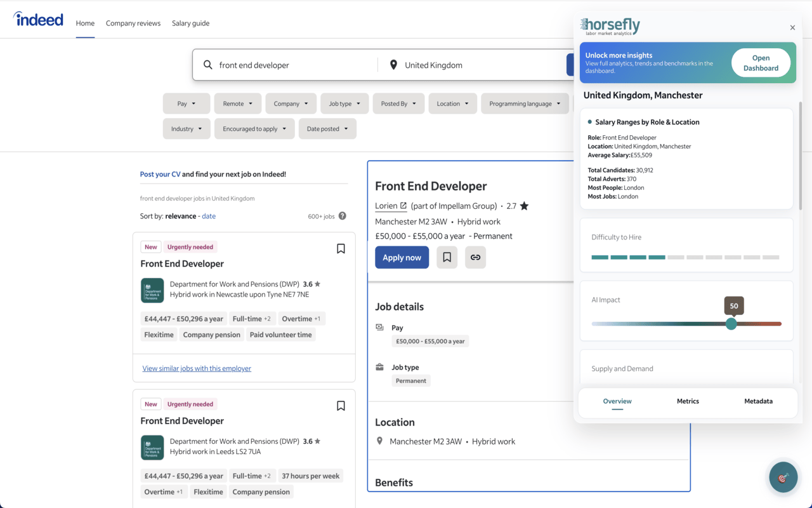The height and width of the screenshot is (508, 812).
Task: Bookmark the Newcastle DWP Front End Developer job
Action: click(341, 249)
